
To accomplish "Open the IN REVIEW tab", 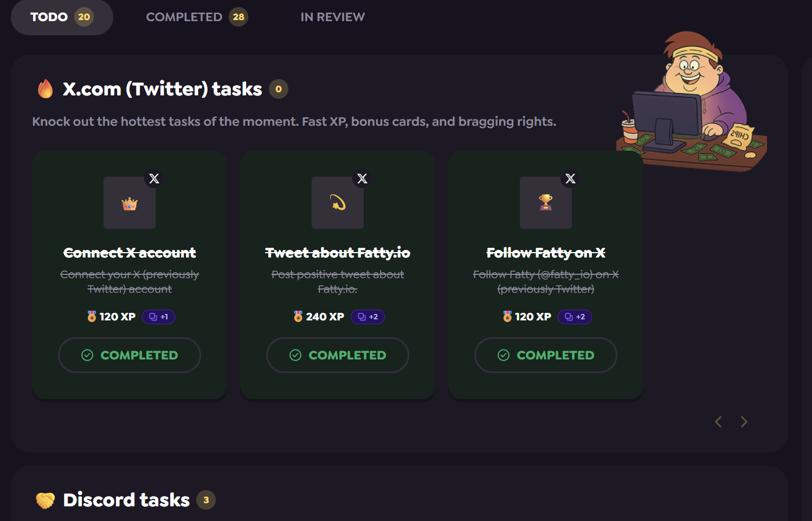I will click(332, 17).
